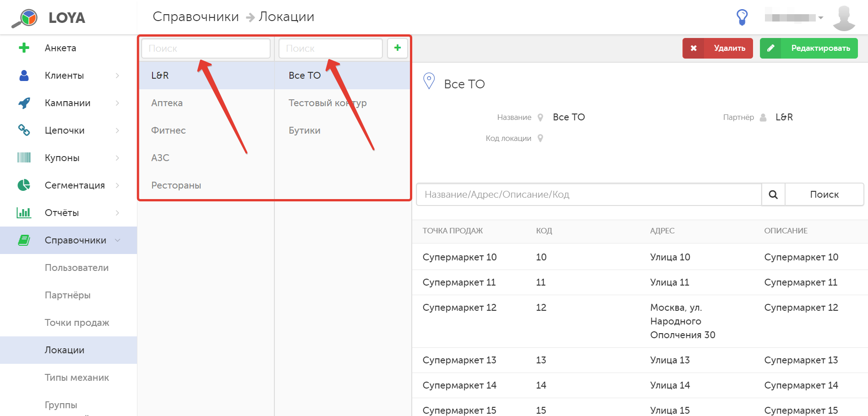Viewport: 868px width, 416px height.
Task: Click the Супермаркет 13 point of sale cell
Action: (x=459, y=360)
